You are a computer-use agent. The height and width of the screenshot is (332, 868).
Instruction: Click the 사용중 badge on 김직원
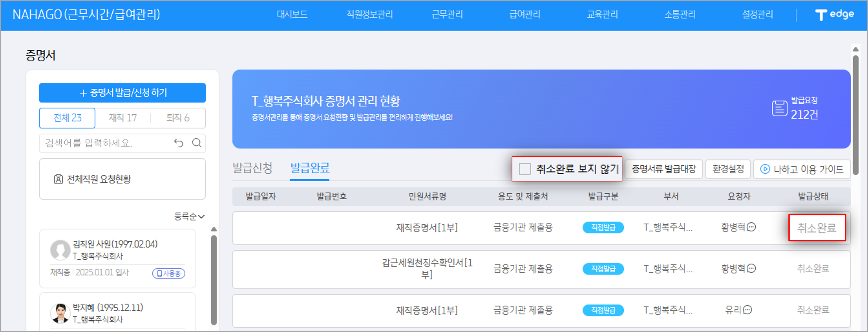point(169,274)
